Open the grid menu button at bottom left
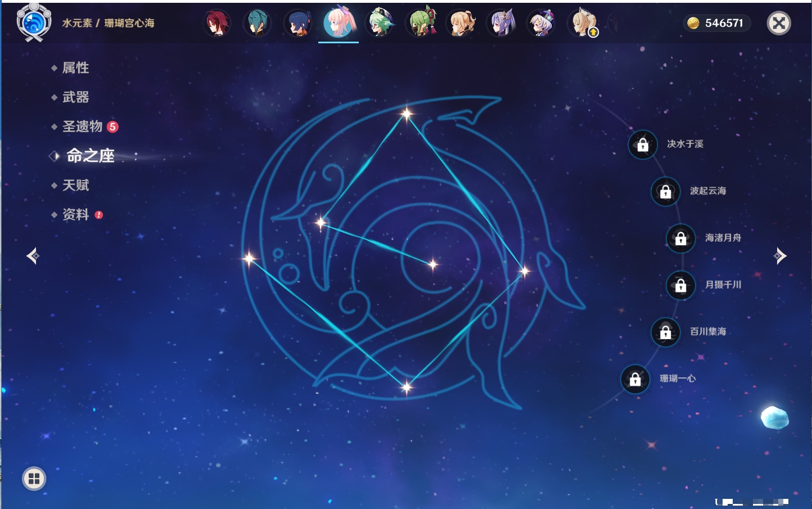Screen dimensions: 812x509 (x=34, y=479)
